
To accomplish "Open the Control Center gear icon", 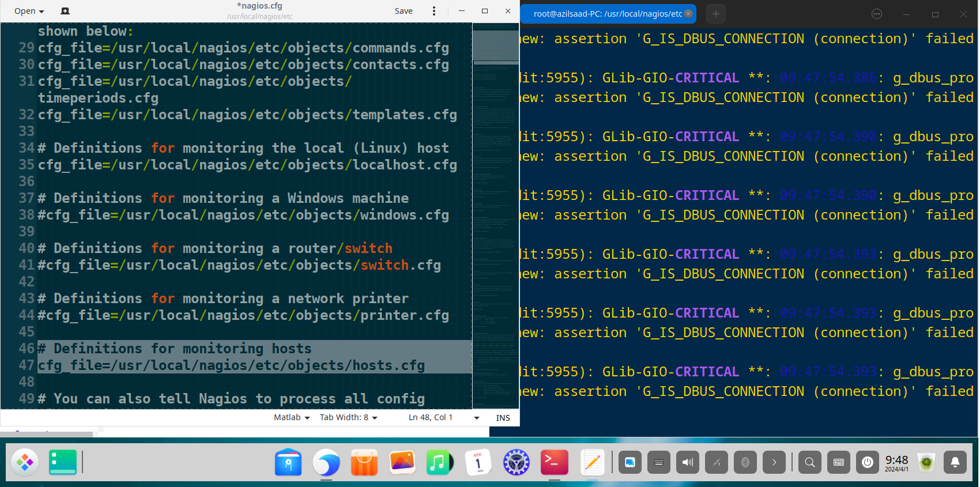I will 516,462.
